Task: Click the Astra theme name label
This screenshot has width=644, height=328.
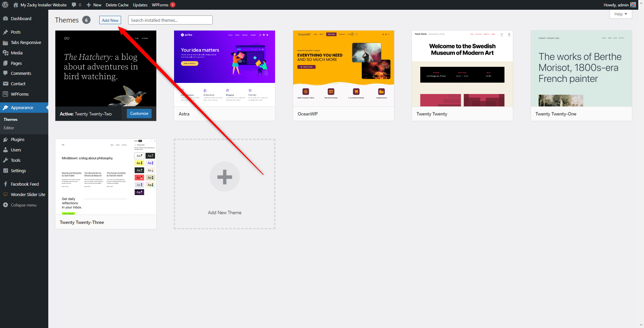Action: pyautogui.click(x=184, y=114)
